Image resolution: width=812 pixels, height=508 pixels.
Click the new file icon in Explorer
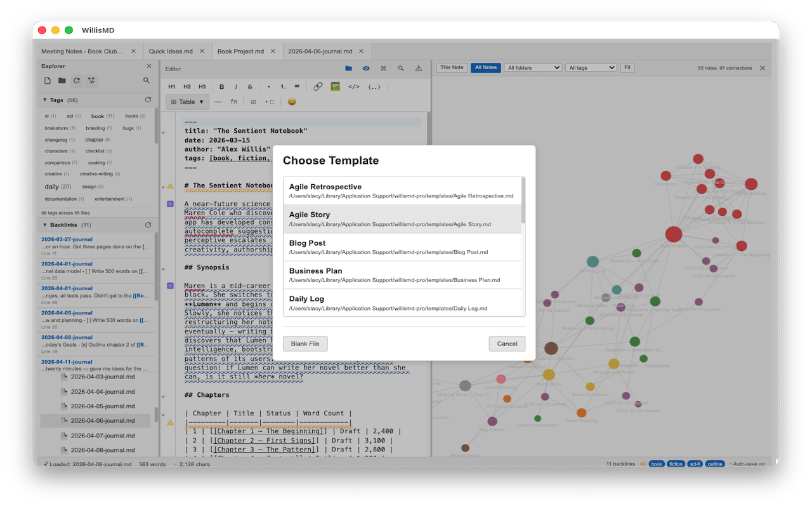pos(48,81)
